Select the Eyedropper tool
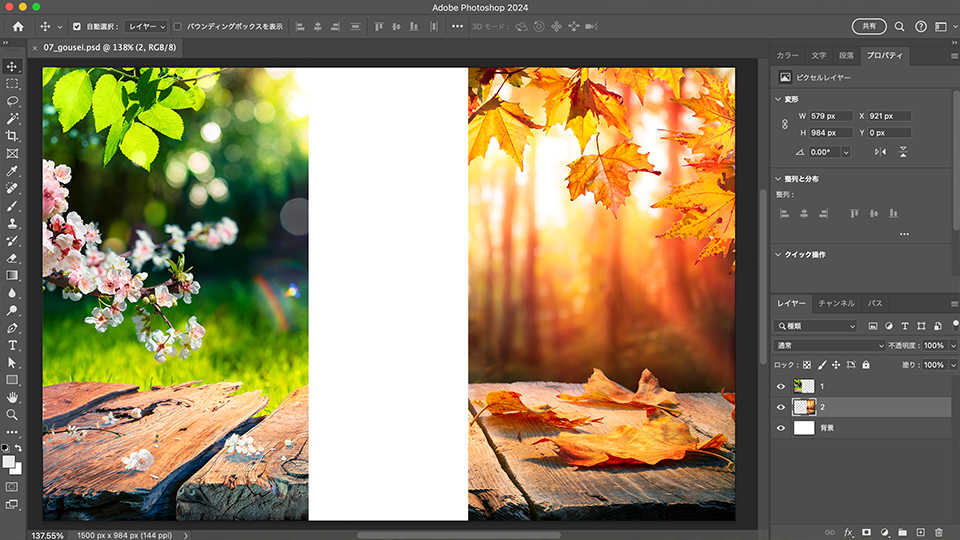This screenshot has height=540, width=960. (x=12, y=171)
